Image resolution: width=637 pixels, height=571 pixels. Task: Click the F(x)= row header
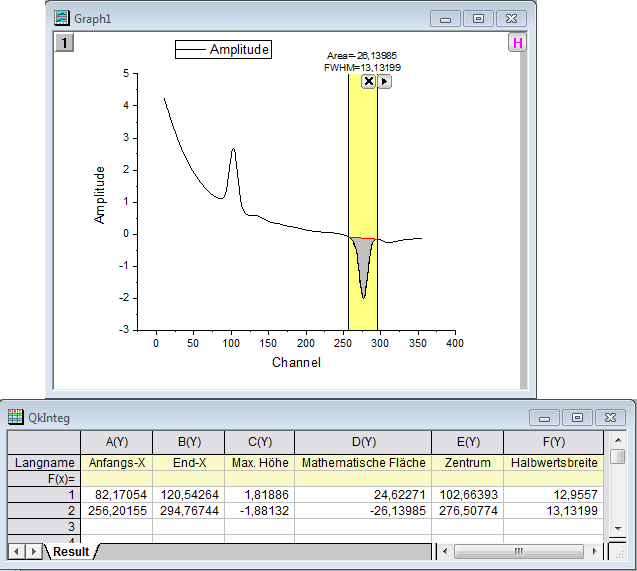44,479
